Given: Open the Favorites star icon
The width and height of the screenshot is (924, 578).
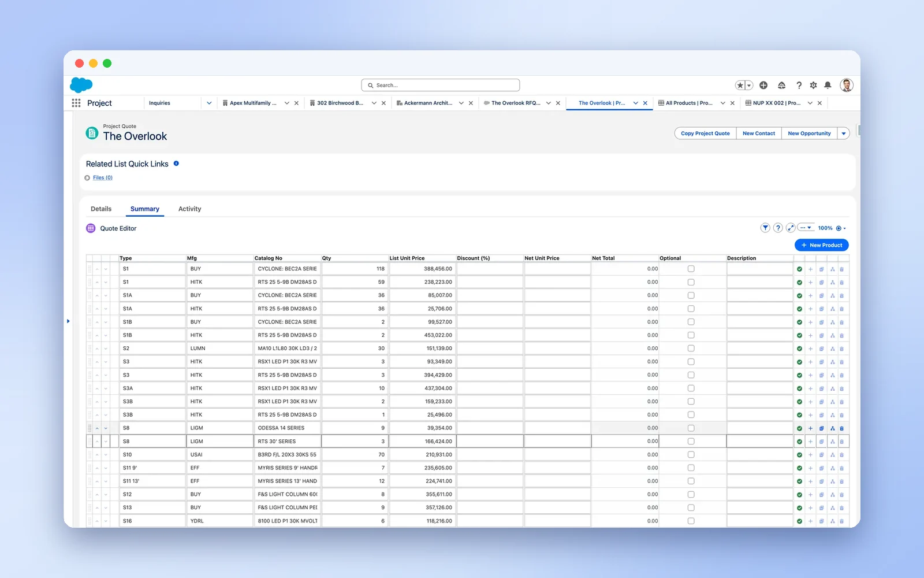Looking at the screenshot, I should [740, 85].
